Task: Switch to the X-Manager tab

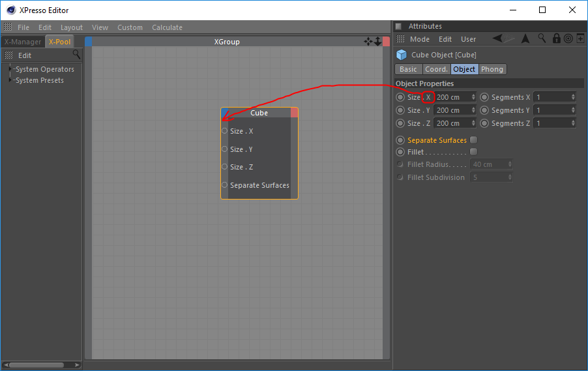Action: coord(23,42)
